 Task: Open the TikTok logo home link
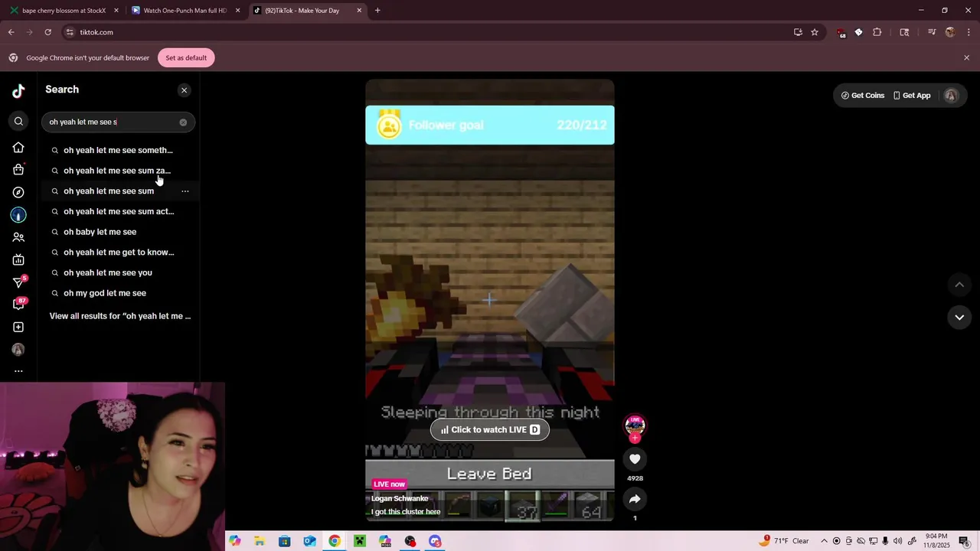coord(18,91)
